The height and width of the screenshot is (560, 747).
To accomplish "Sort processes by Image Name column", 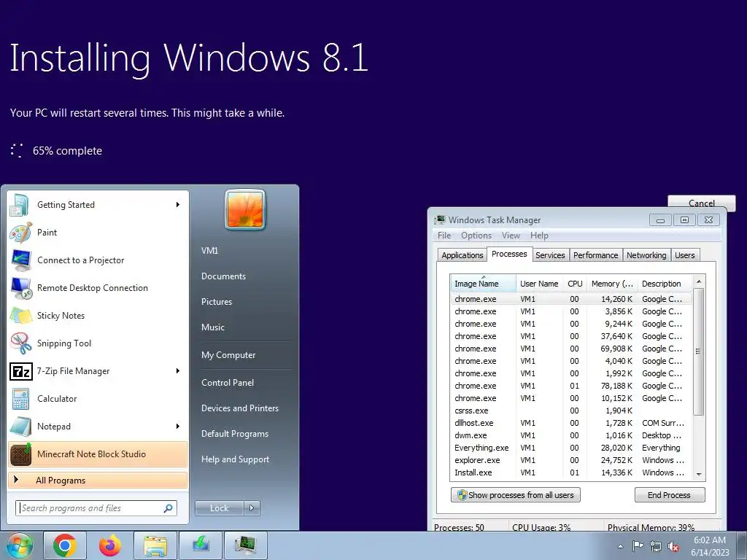I will pos(483,284).
